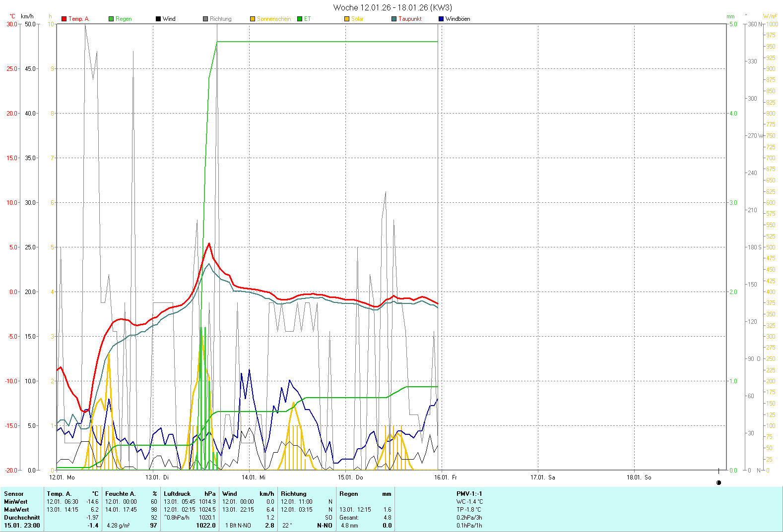Click the MaxWert row label
The image size is (783, 532).
(16, 510)
